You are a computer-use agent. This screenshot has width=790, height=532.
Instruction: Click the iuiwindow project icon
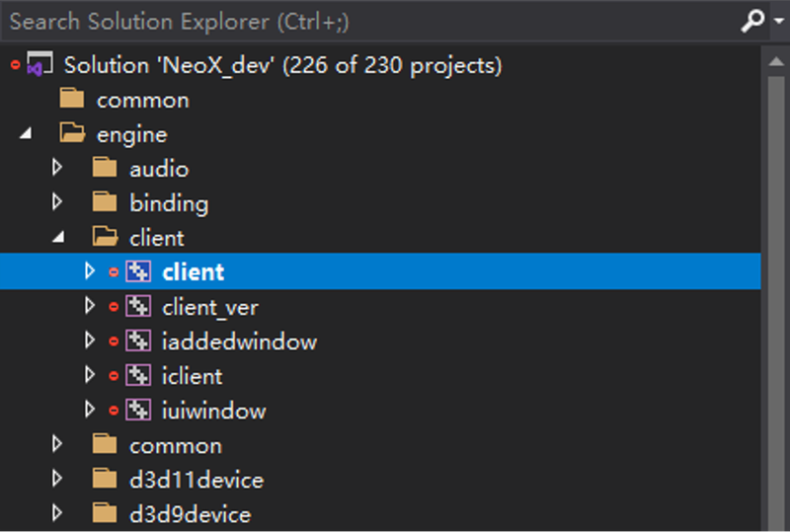pyautogui.click(x=138, y=411)
